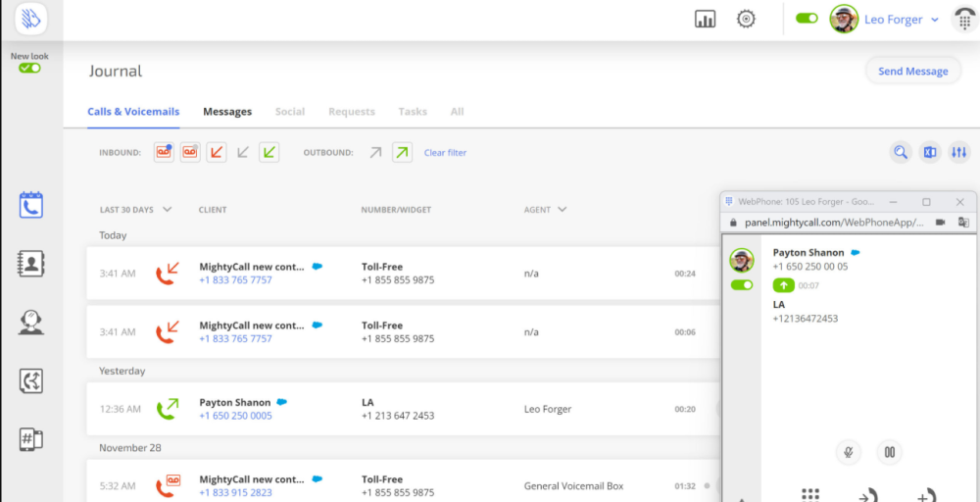980x502 pixels.
Task: Click the 01:32 voicemail duration
Action: click(685, 485)
